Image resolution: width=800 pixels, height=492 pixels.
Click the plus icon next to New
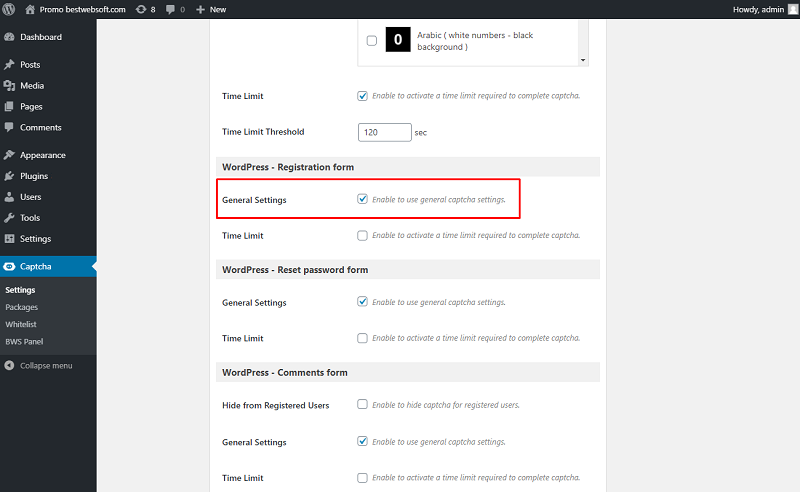(201, 9)
